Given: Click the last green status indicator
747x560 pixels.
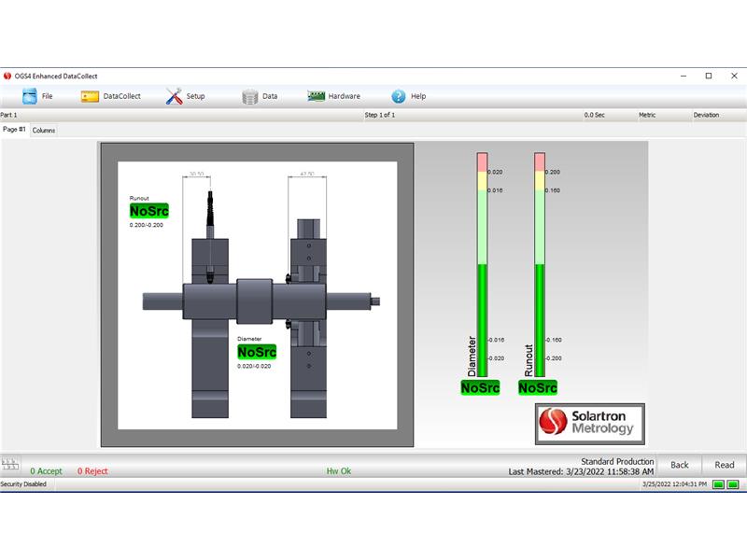Looking at the screenshot, I should (x=733, y=484).
